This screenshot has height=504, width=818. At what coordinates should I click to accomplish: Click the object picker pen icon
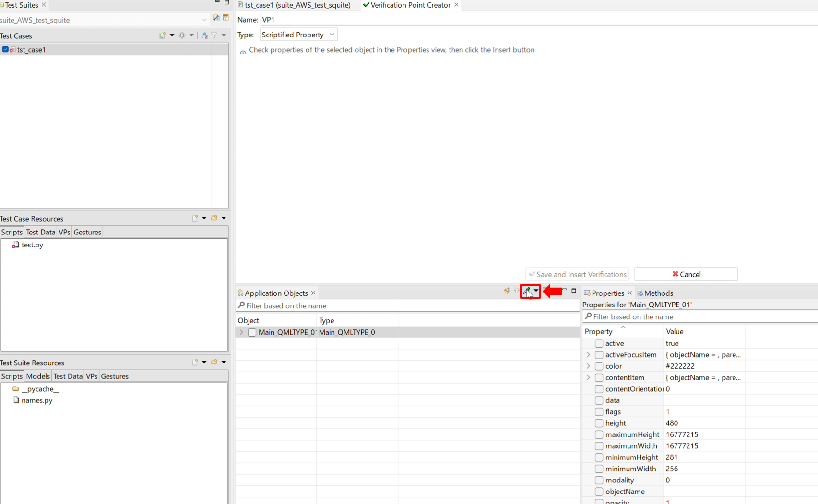click(x=527, y=291)
